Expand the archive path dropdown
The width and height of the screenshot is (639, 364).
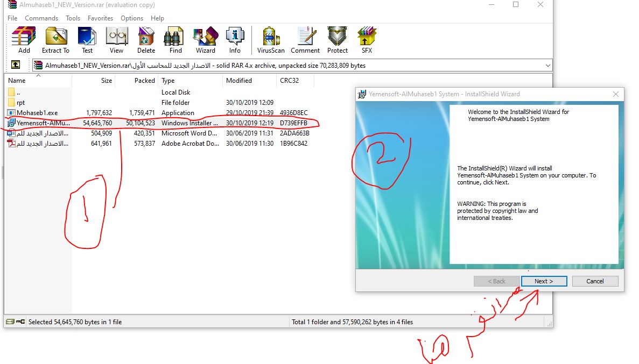click(547, 66)
